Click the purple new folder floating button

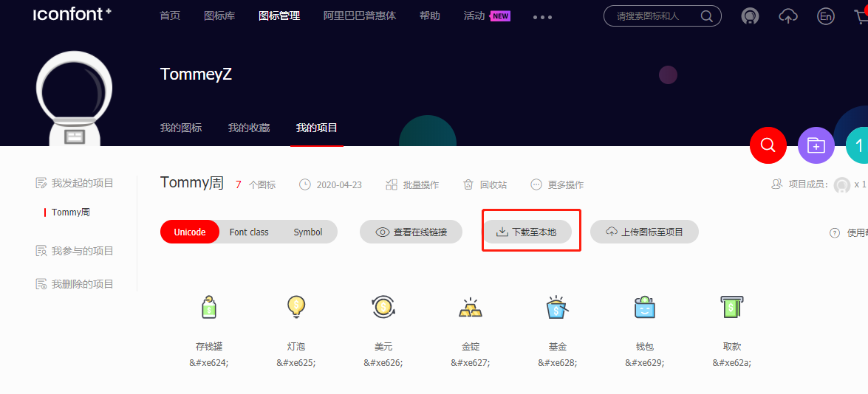click(816, 145)
